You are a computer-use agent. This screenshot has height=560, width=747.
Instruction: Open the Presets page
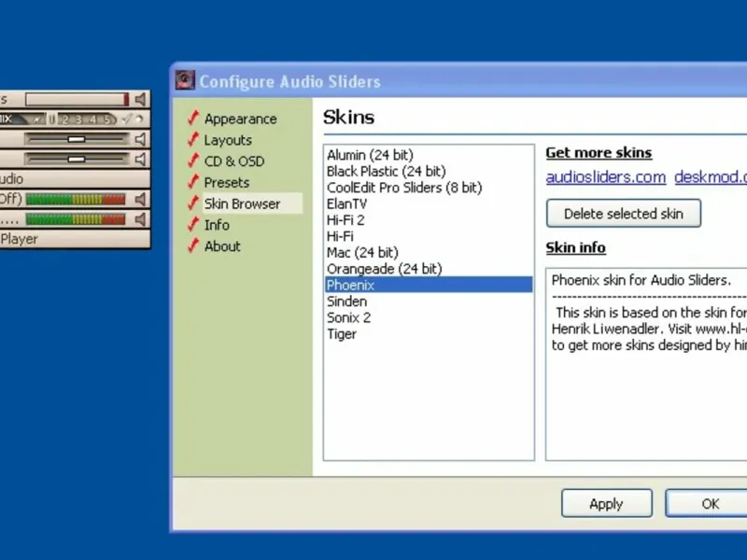pos(226,182)
